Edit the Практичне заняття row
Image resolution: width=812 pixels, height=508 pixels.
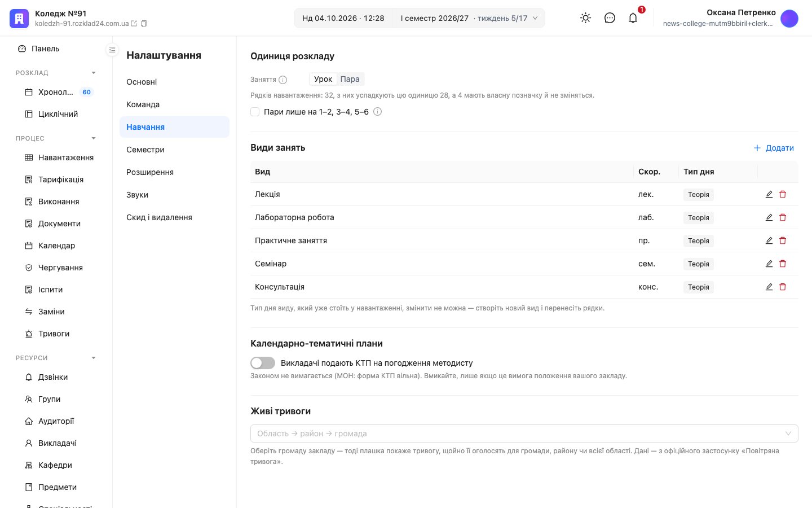(x=769, y=240)
